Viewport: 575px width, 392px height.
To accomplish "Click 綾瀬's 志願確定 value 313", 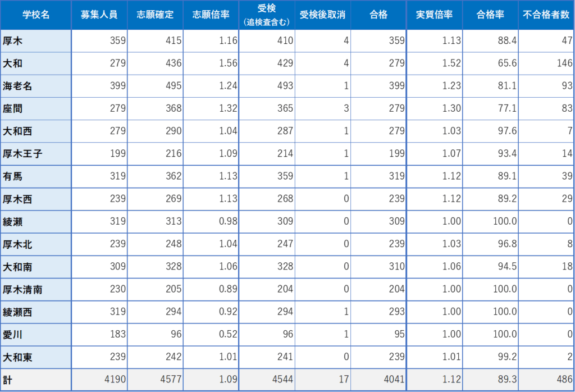I will pyautogui.click(x=174, y=221).
